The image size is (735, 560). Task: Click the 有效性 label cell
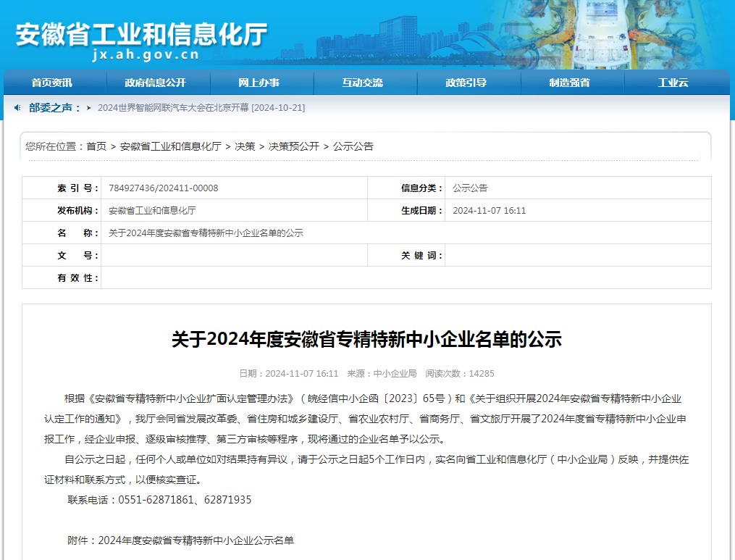[x=62, y=278]
